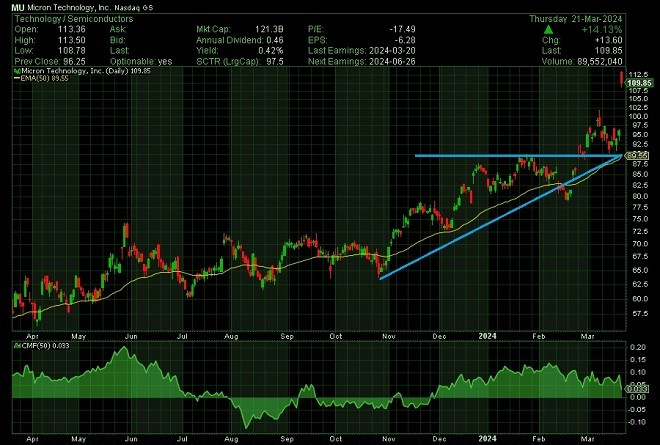Select the SCTR (LrgCap) value 97.5
Screen dimensions: 660x445
(x=275, y=61)
